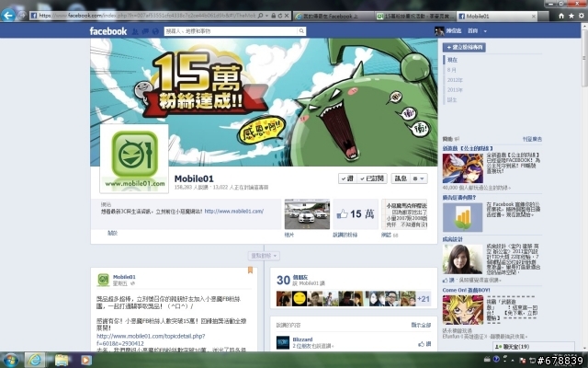Click the orange bookmark flag on post
This screenshot has height=368, width=588.
pos(250,270)
